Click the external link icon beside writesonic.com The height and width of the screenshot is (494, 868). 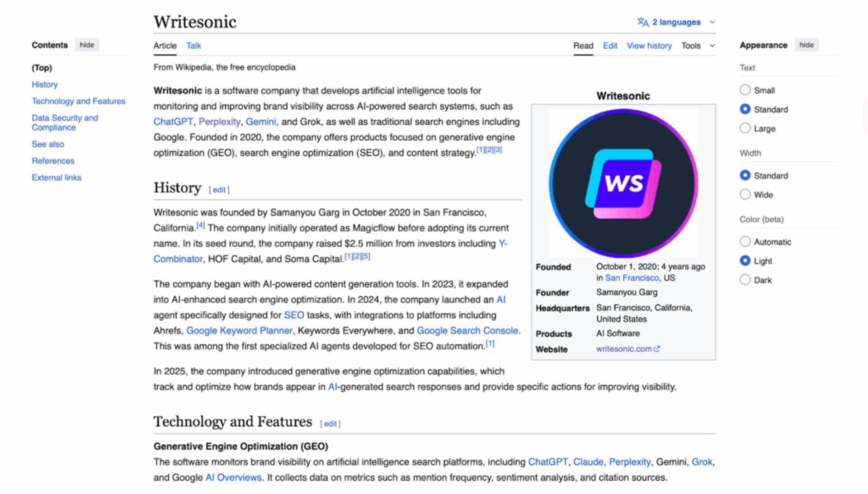pos(657,349)
